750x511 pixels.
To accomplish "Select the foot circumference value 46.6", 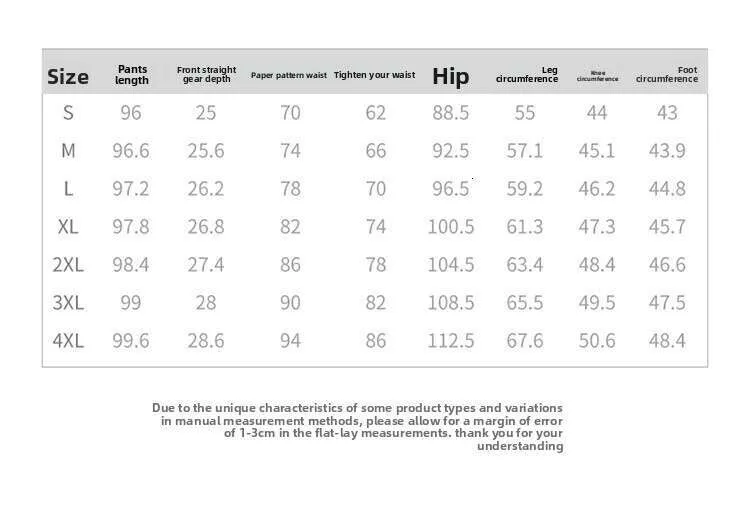I will (667, 265).
